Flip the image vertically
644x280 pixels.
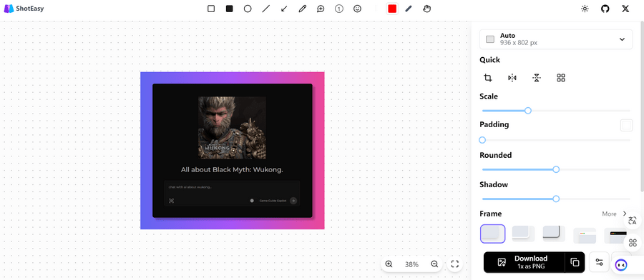click(537, 78)
